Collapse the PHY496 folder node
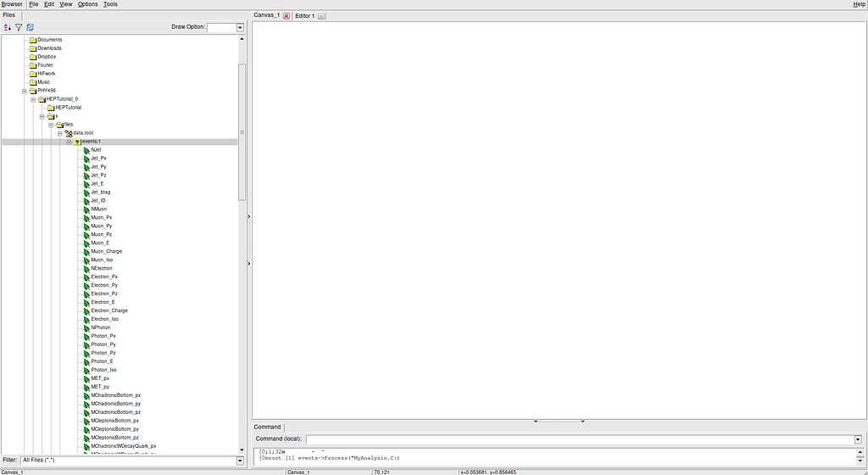The height and width of the screenshot is (475, 868). pyautogui.click(x=25, y=91)
